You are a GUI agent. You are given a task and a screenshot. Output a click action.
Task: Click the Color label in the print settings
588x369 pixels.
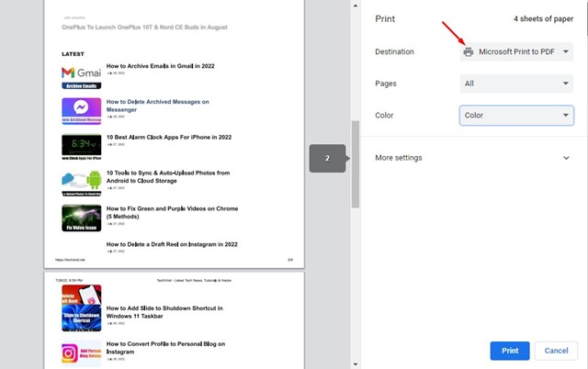pos(384,116)
